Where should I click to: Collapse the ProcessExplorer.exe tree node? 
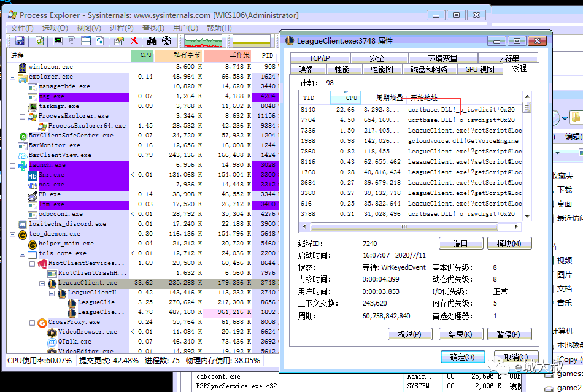click(x=22, y=117)
